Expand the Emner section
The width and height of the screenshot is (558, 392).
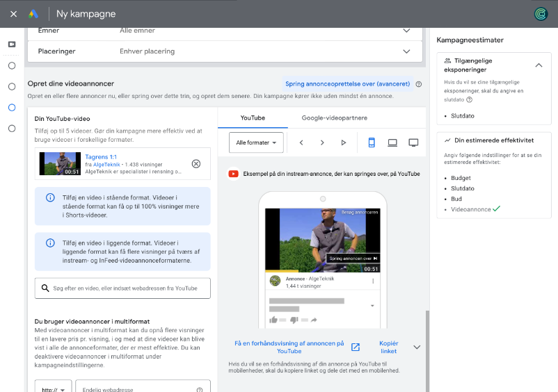point(406,31)
